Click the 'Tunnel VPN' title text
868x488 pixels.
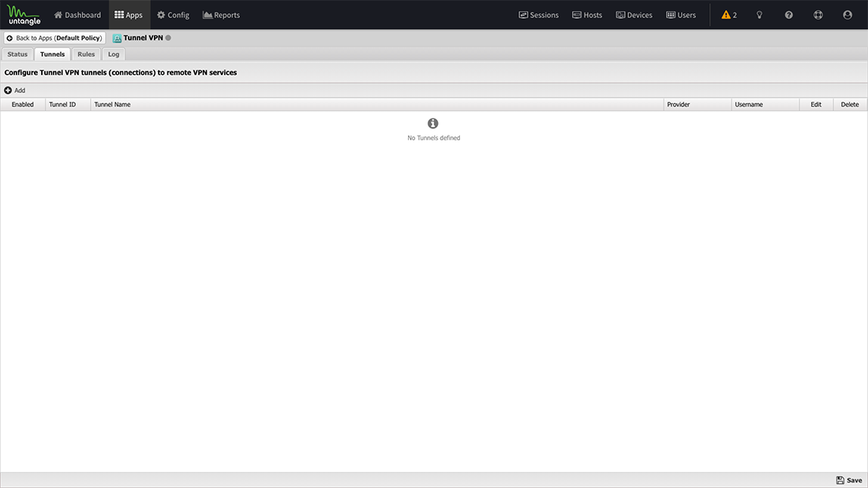144,38
